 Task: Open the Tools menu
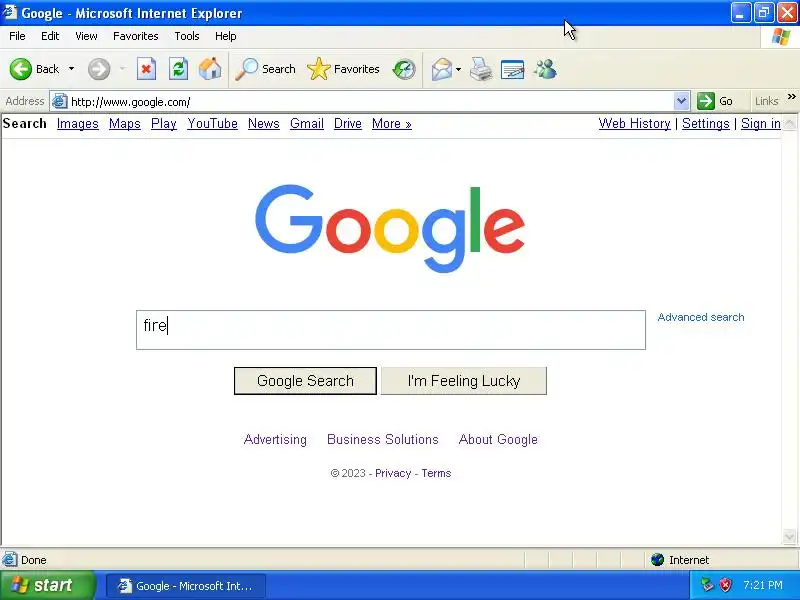187,36
